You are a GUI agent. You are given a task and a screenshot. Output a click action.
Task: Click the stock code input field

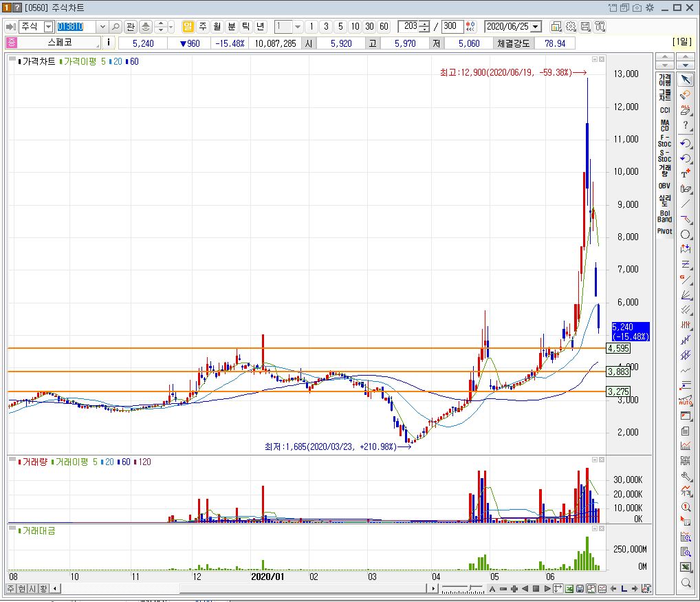pos(76,27)
